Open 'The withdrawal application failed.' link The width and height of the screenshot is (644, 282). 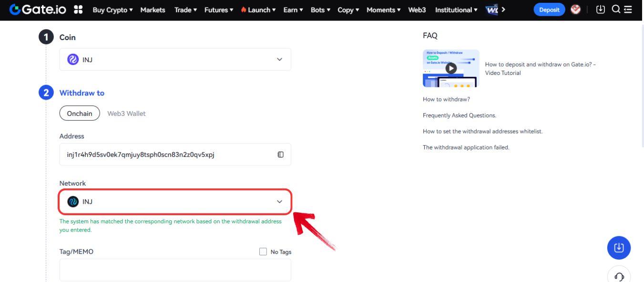[466, 147]
